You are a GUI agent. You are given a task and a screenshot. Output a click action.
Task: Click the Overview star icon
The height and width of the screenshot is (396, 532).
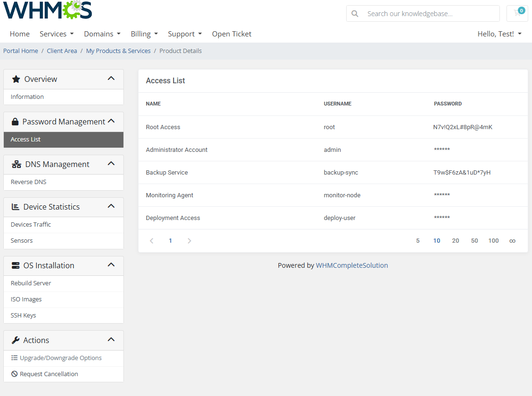click(16, 79)
